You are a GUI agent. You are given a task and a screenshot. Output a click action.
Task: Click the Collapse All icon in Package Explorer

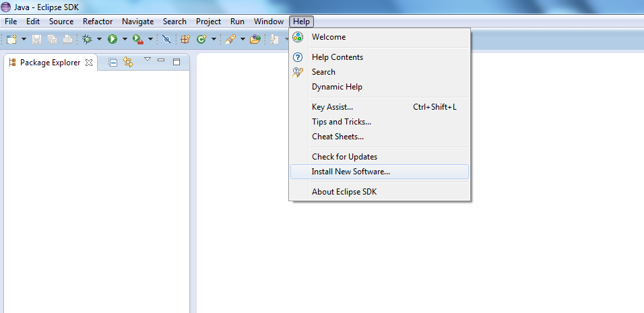tap(112, 63)
